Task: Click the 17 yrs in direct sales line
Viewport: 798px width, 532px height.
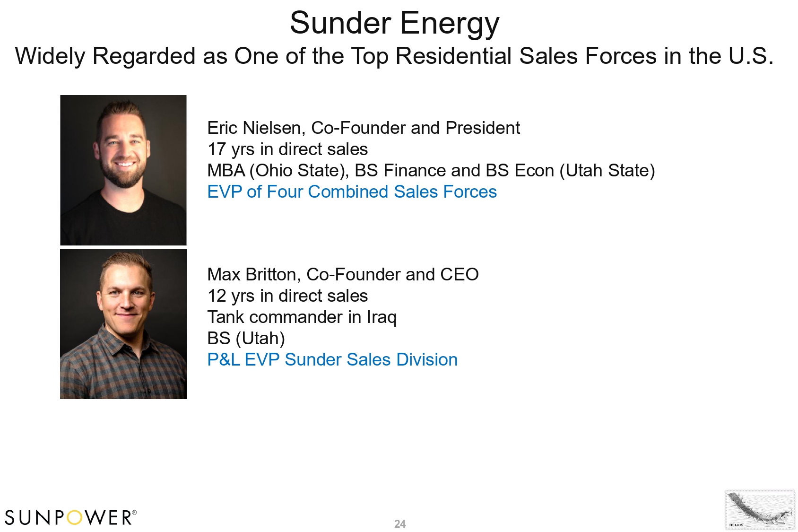Action: click(287, 149)
